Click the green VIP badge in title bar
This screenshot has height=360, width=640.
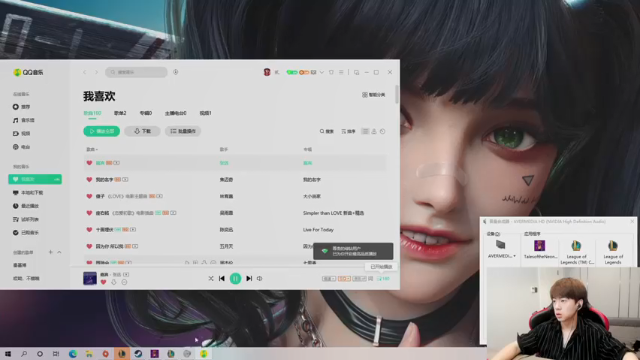(292, 72)
